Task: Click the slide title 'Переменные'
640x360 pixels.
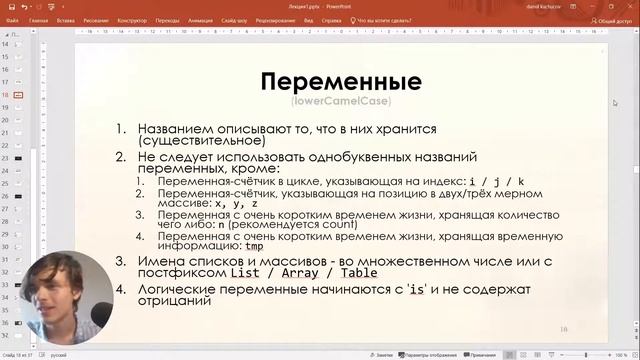Action: [341, 82]
